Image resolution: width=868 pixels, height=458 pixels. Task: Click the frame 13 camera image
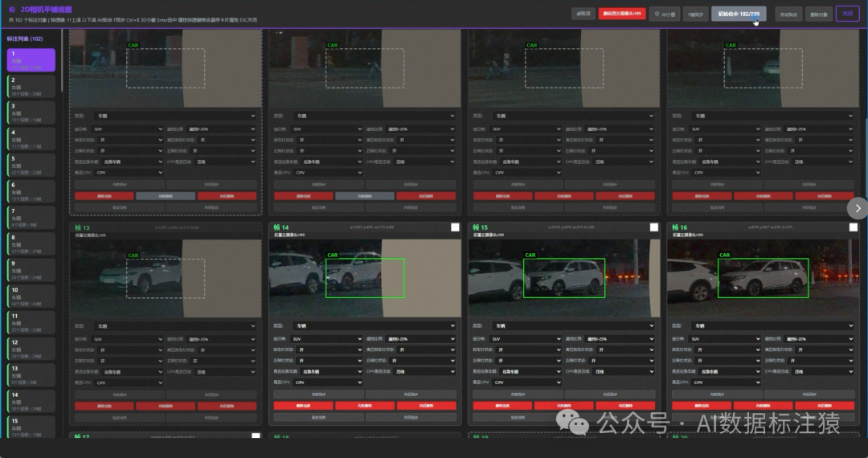coord(166,279)
